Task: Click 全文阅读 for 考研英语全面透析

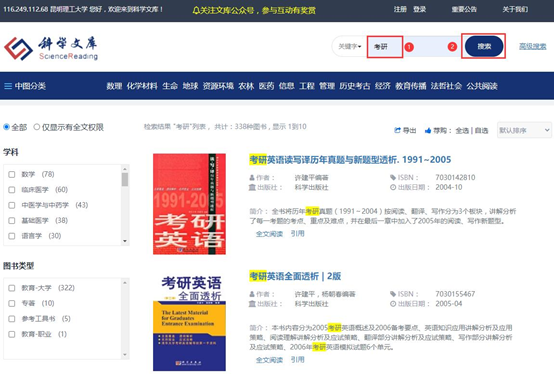Action: pos(269,360)
